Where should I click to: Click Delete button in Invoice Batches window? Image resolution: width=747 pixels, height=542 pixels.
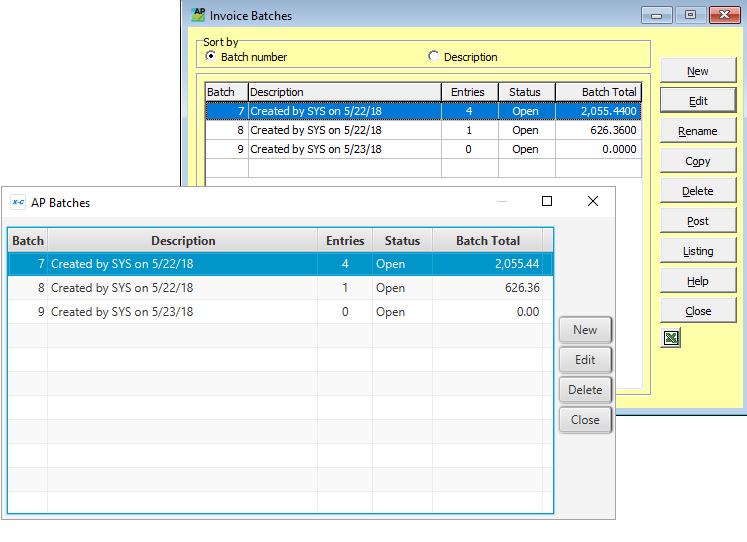tap(698, 191)
